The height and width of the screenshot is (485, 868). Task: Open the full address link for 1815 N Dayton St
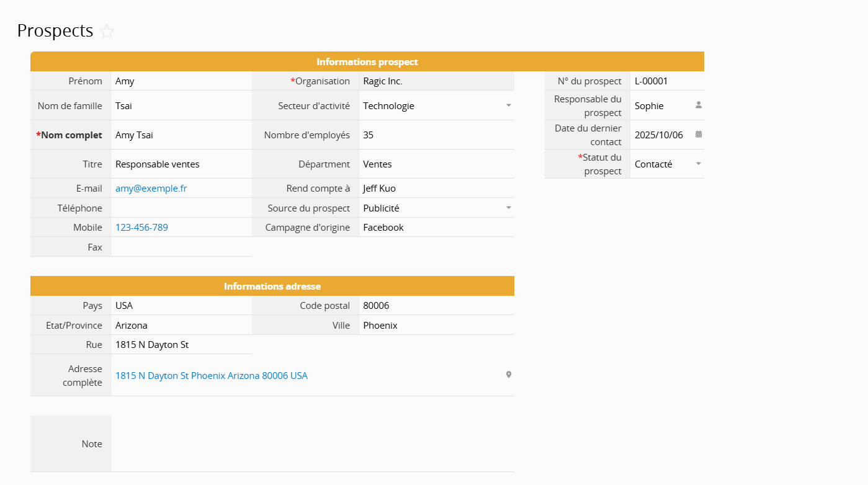coord(211,376)
